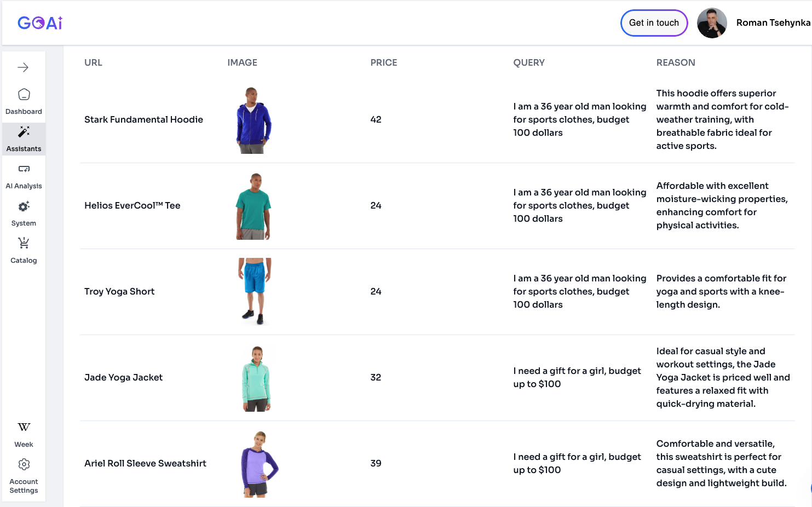Viewport: 812px width, 507px height.
Task: Click the Jade Yoga Jacket product image
Action: [x=256, y=378]
